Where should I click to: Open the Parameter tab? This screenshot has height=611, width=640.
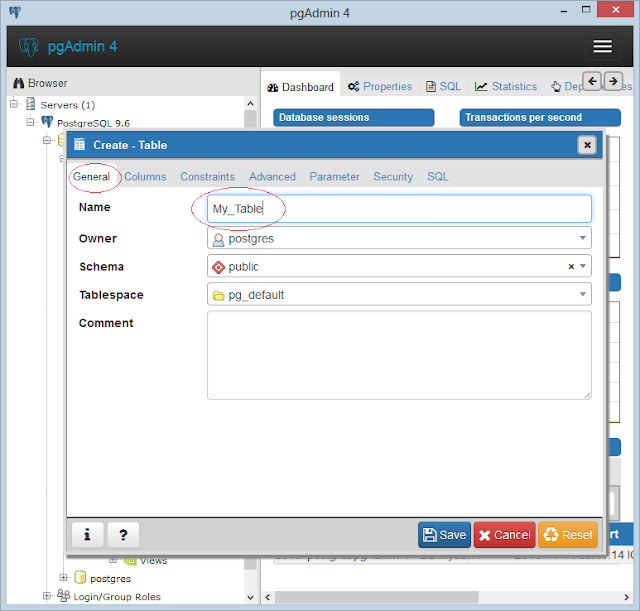(334, 177)
